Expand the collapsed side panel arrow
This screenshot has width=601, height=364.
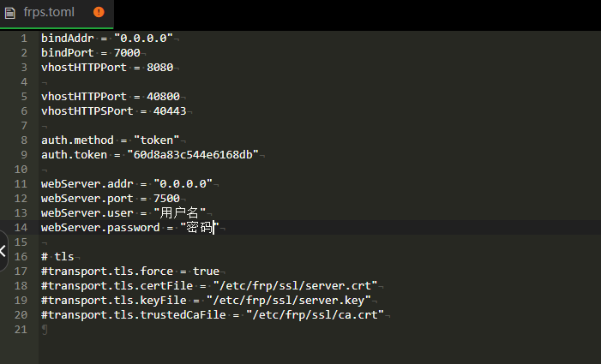3,251
